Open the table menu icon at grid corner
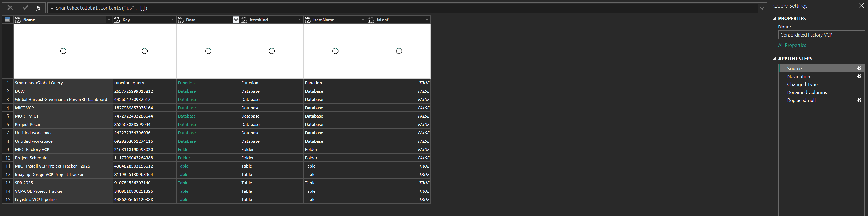Image resolution: width=868 pixels, height=216 pixels. 8,20
